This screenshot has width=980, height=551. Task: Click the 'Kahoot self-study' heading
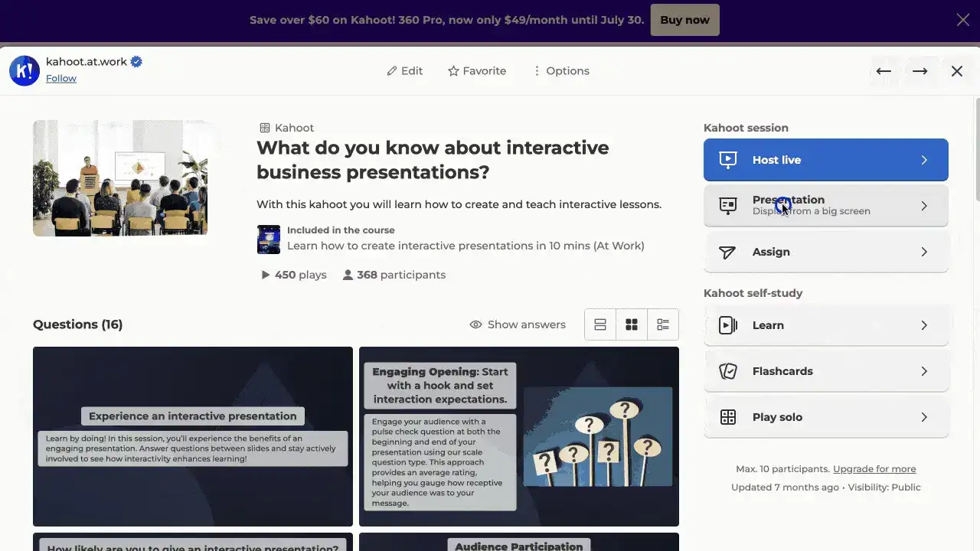[753, 293]
